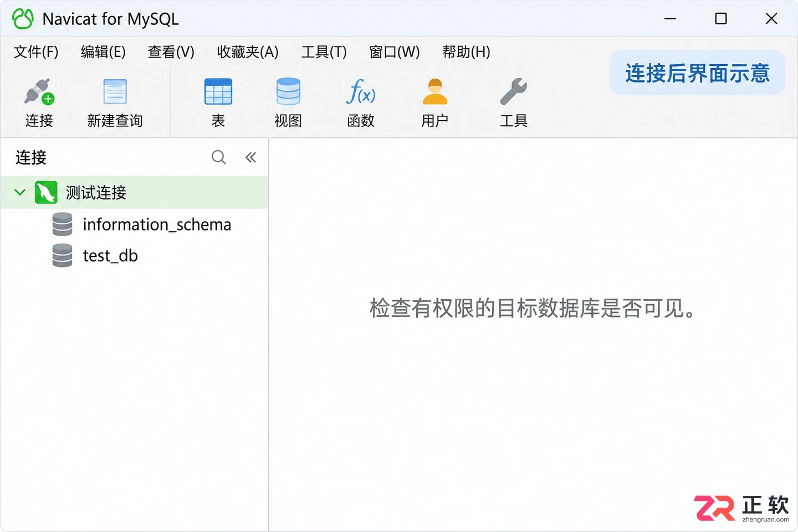Close the Navicat for MySQL window

coord(771,19)
